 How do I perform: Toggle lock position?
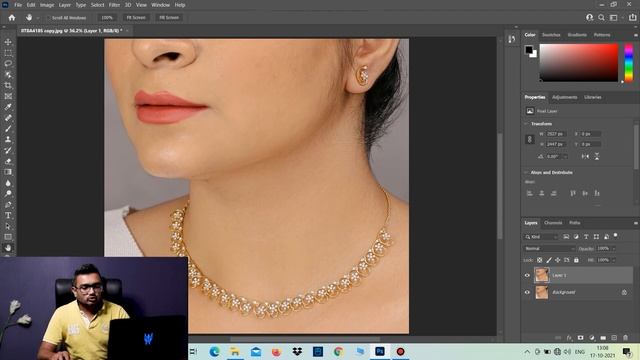(x=558, y=260)
